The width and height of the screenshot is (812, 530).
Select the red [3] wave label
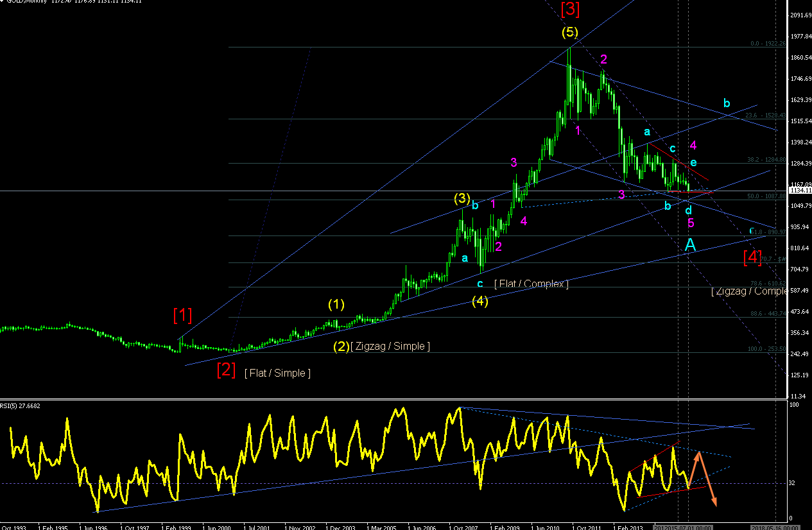pyautogui.click(x=570, y=9)
